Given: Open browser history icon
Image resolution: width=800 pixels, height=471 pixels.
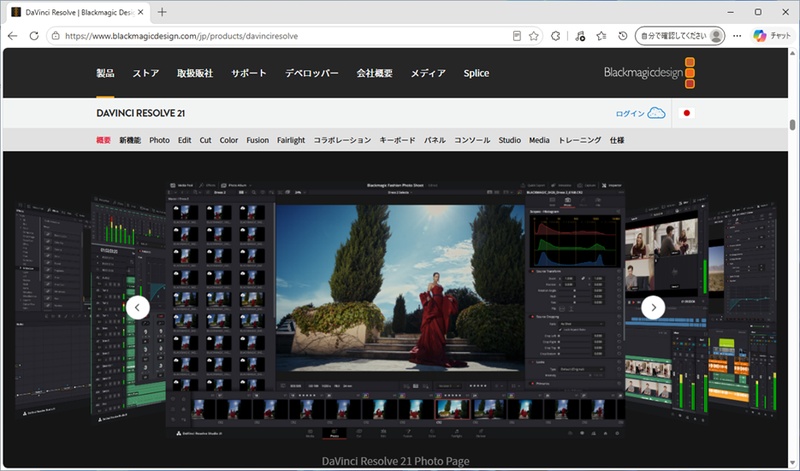Looking at the screenshot, I should pyautogui.click(x=622, y=36).
